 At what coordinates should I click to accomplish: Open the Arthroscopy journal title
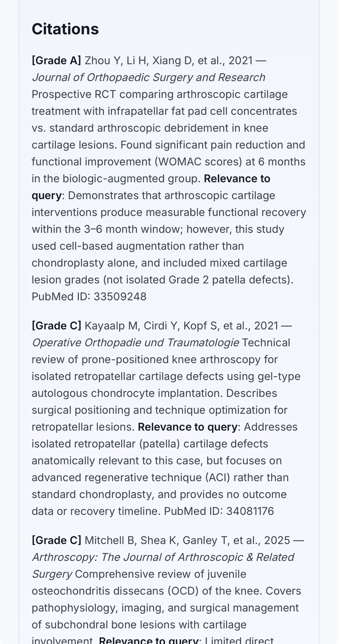coord(162,557)
